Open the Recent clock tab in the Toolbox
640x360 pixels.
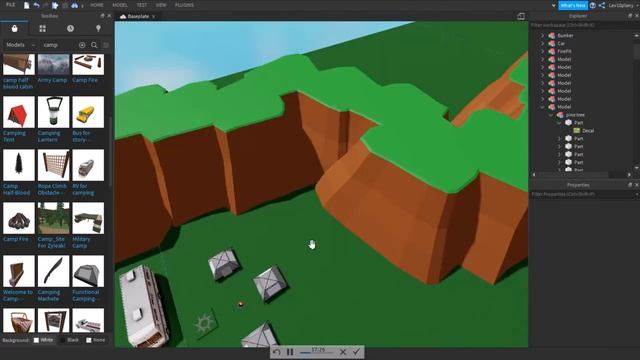(70, 29)
